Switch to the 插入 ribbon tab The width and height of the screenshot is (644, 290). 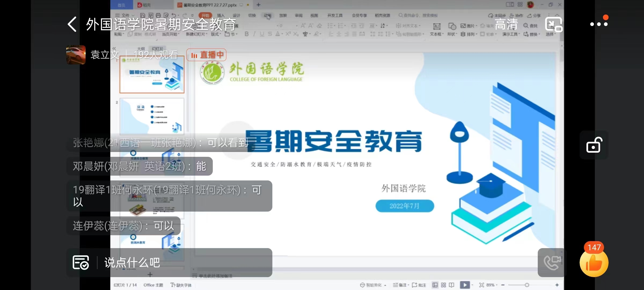click(221, 16)
